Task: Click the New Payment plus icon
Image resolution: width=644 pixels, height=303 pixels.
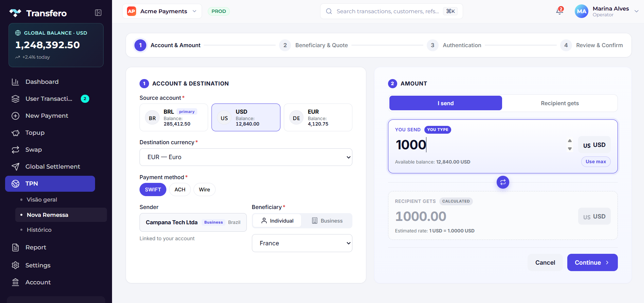Action: 15,116
